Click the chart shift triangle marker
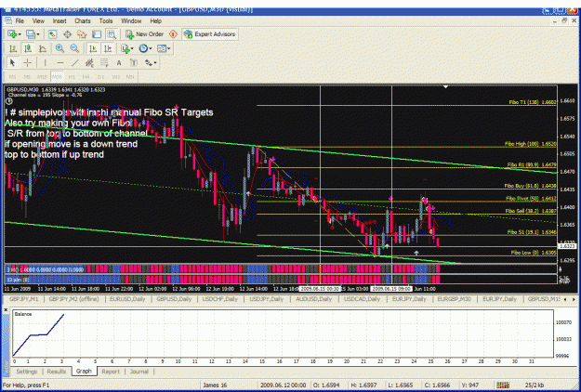 pos(446,87)
